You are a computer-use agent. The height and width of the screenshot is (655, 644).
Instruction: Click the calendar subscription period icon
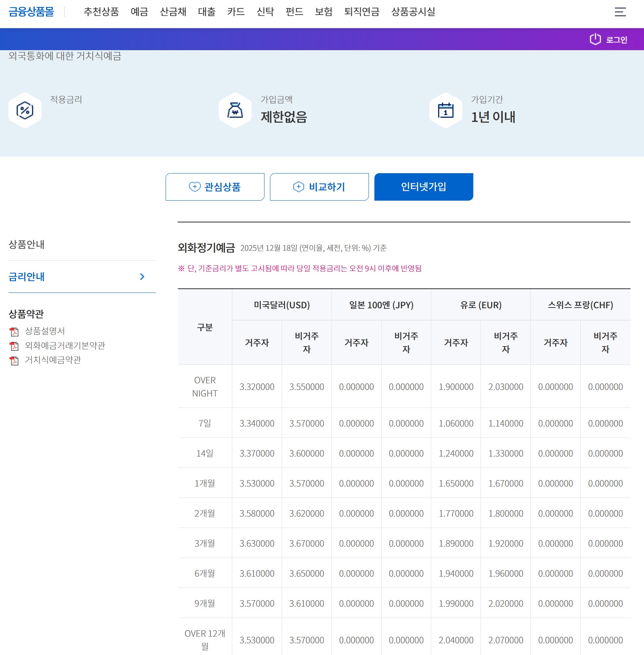point(445,111)
